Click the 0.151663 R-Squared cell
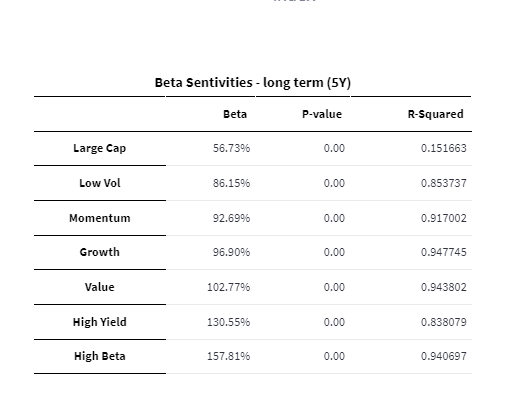The width and height of the screenshot is (529, 413). [444, 148]
